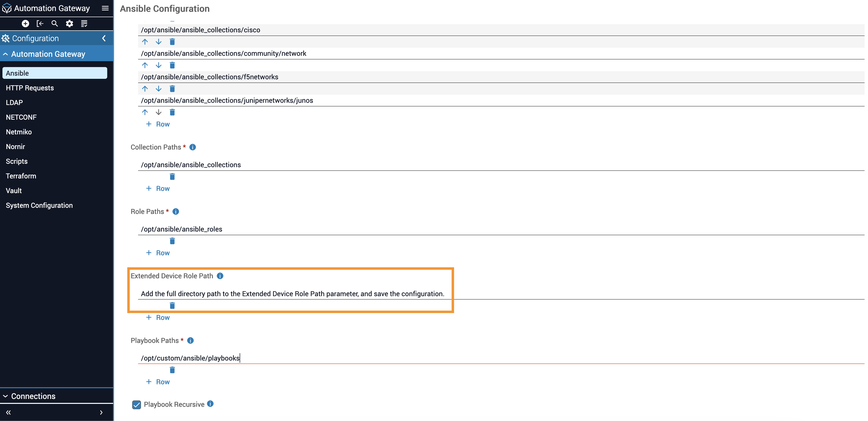Collapse the Configuration panel with left chevron

[x=104, y=38]
